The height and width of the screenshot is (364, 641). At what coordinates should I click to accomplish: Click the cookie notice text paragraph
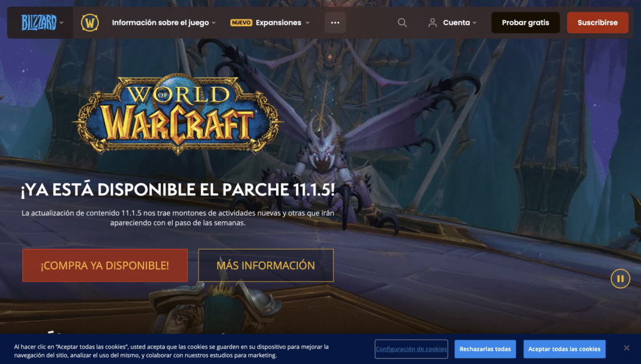[172, 351]
